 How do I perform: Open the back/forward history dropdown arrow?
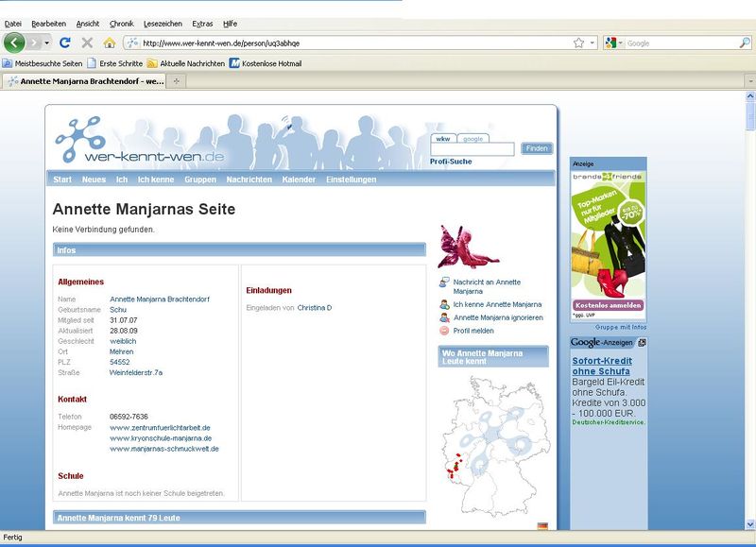click(x=45, y=43)
